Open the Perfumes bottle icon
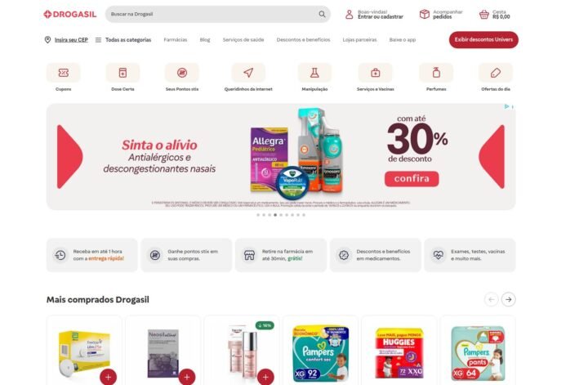This screenshot has width=588, height=385. pos(436,73)
